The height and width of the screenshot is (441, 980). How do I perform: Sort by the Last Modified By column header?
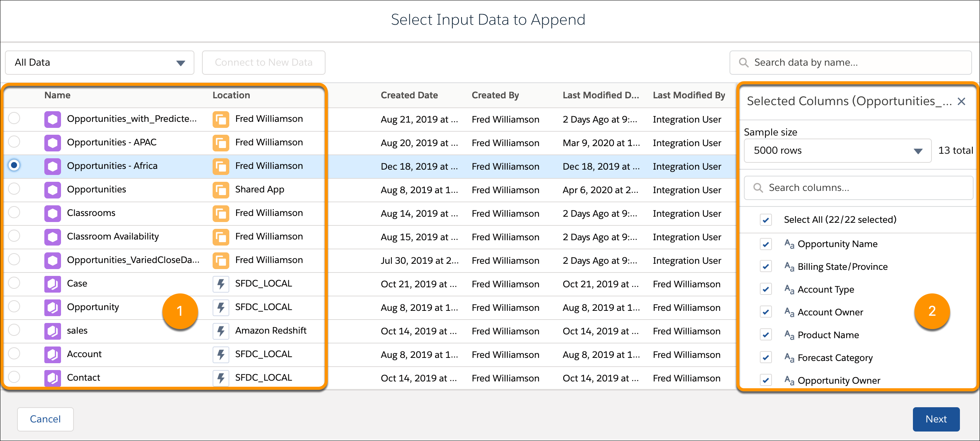tap(689, 95)
